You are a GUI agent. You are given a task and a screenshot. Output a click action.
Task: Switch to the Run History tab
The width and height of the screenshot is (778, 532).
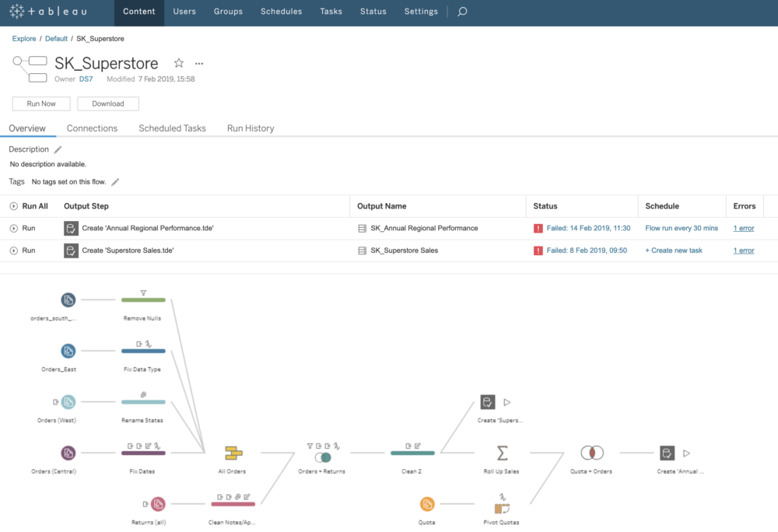[251, 128]
